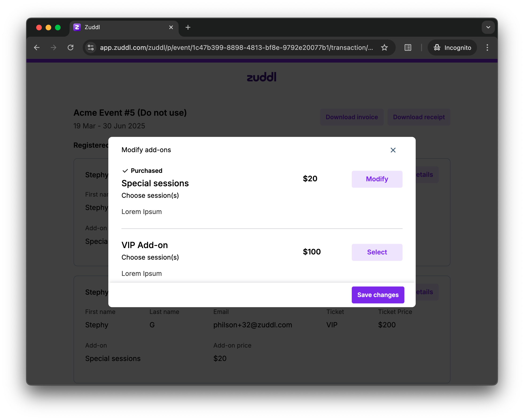Go back to previous page
The height and width of the screenshot is (420, 524).
pyautogui.click(x=37, y=48)
